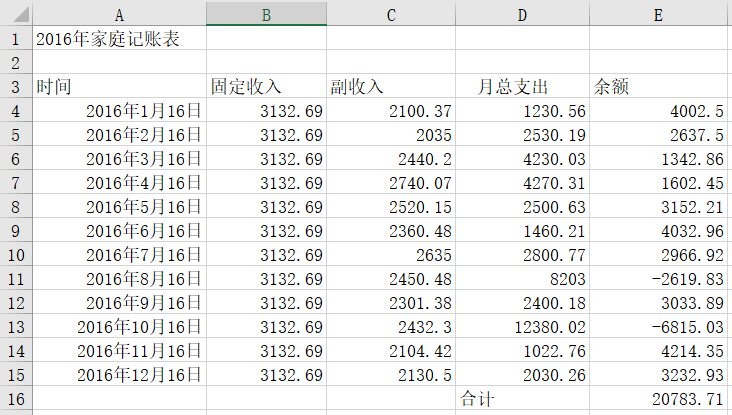This screenshot has width=732, height=415.
Task: Select the expense cell 12380.02
Action: click(x=522, y=327)
